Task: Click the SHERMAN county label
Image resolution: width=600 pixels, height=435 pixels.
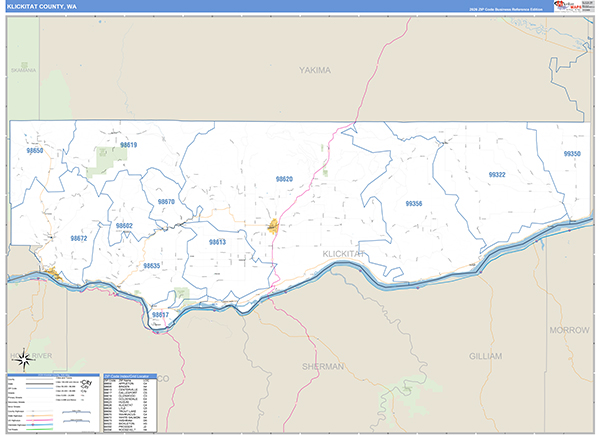Action: pyautogui.click(x=323, y=367)
